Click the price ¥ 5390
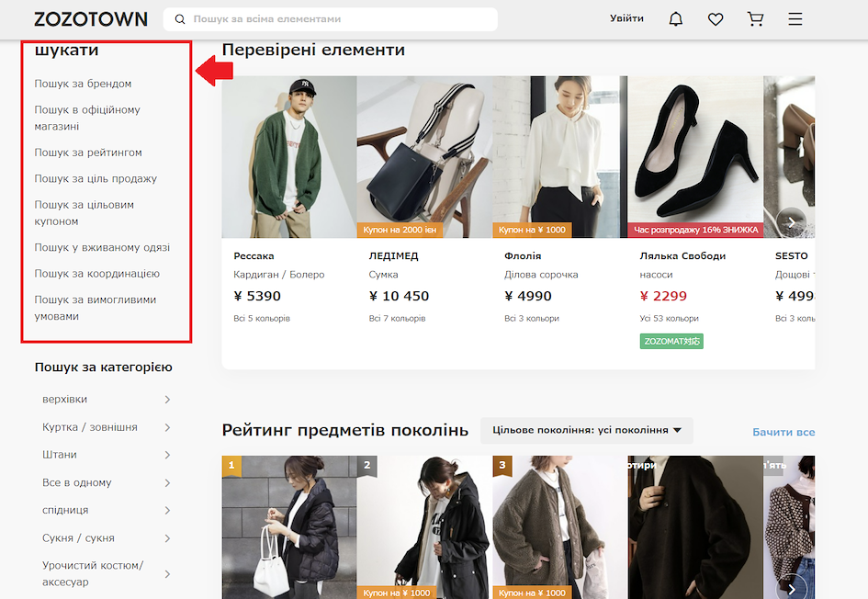 [257, 296]
